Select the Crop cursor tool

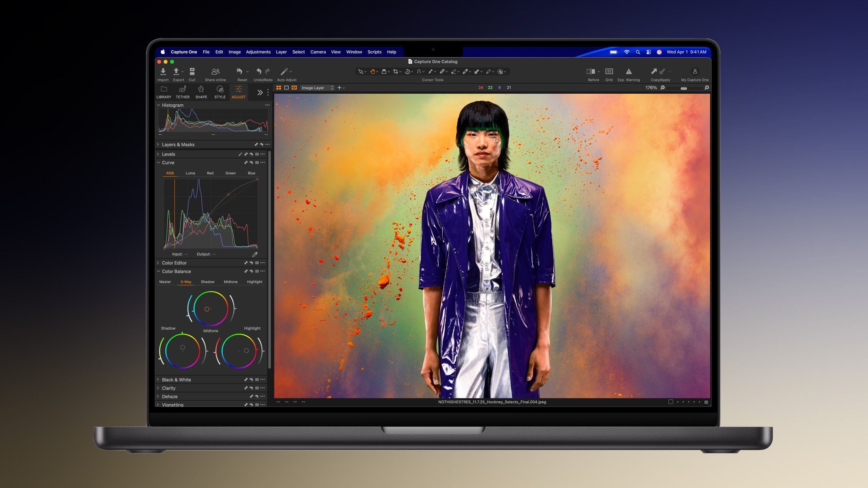coord(395,71)
